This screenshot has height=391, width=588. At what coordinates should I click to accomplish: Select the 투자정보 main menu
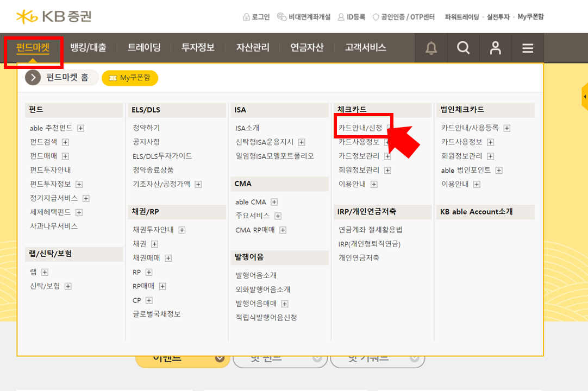198,48
